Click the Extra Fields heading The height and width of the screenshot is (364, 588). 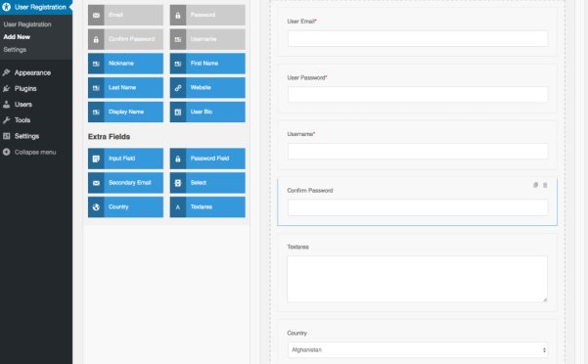tap(110, 137)
